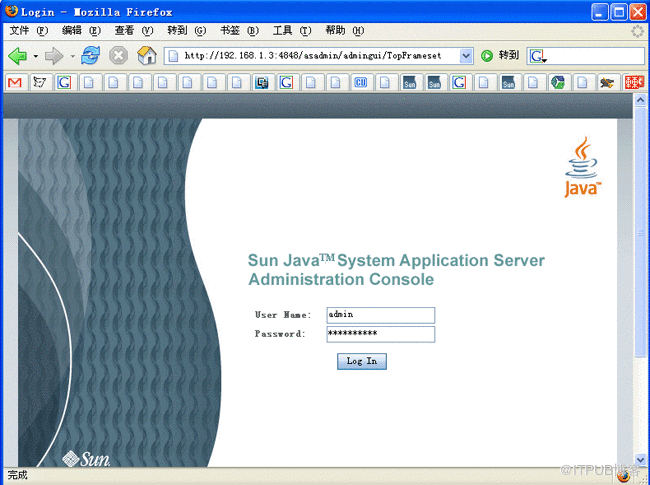Click the Stop loading icon
Viewport: 650px width, 485px height.
118,56
